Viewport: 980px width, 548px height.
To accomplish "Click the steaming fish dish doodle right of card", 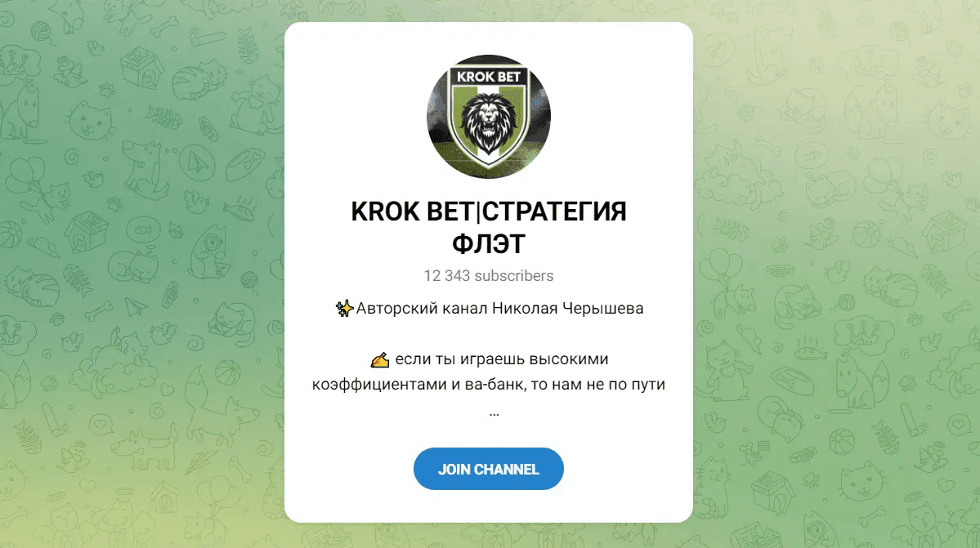I will click(810, 348).
